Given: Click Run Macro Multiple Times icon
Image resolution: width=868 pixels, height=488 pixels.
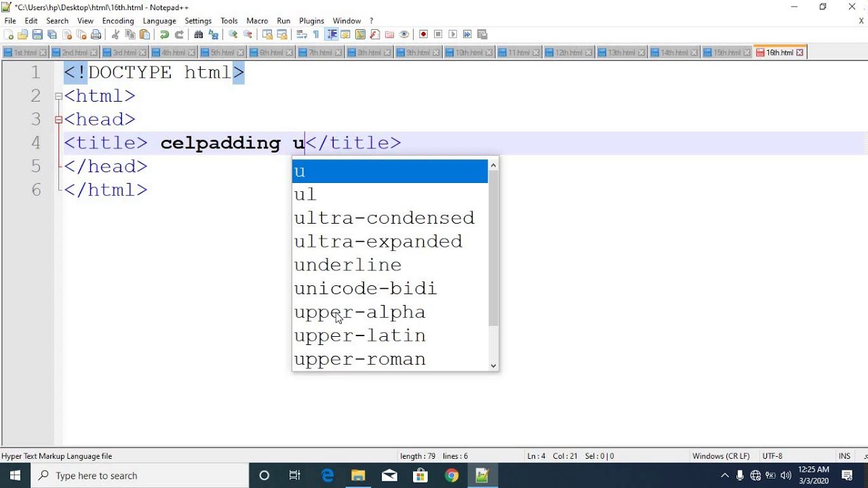Looking at the screenshot, I should coord(467,35).
